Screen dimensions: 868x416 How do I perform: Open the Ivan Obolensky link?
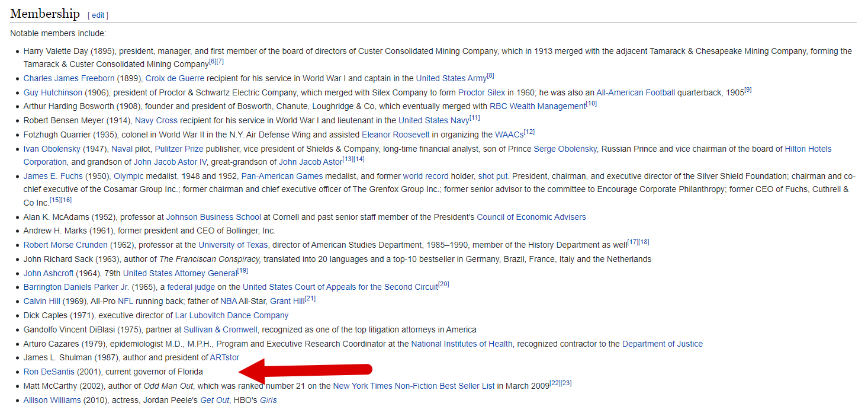click(52, 149)
